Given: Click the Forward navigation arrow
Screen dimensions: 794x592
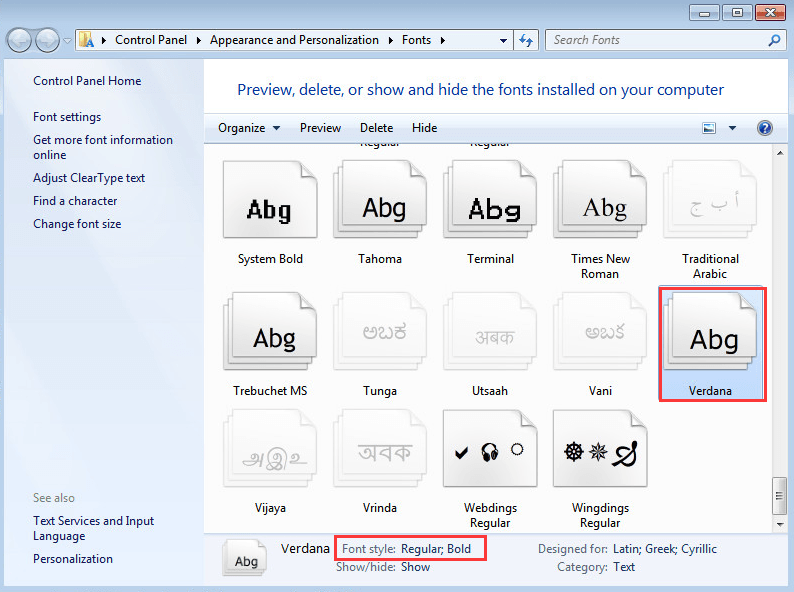Looking at the screenshot, I should [x=47, y=40].
